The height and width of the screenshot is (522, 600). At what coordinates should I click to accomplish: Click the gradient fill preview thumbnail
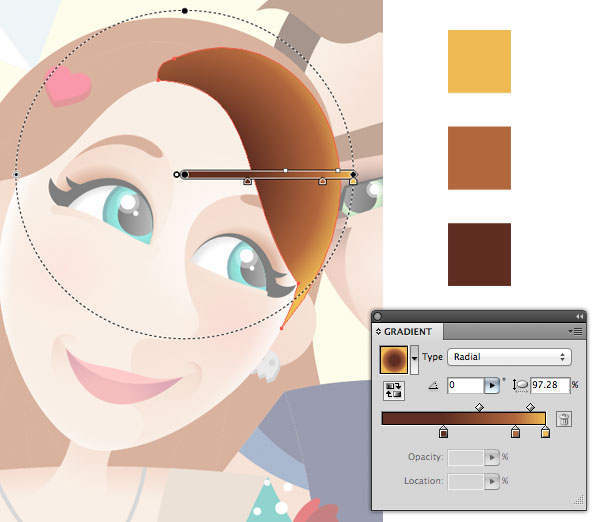[394, 360]
